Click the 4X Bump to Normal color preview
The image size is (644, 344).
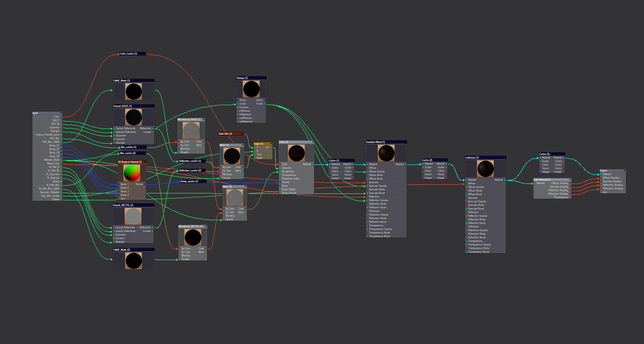pyautogui.click(x=132, y=173)
